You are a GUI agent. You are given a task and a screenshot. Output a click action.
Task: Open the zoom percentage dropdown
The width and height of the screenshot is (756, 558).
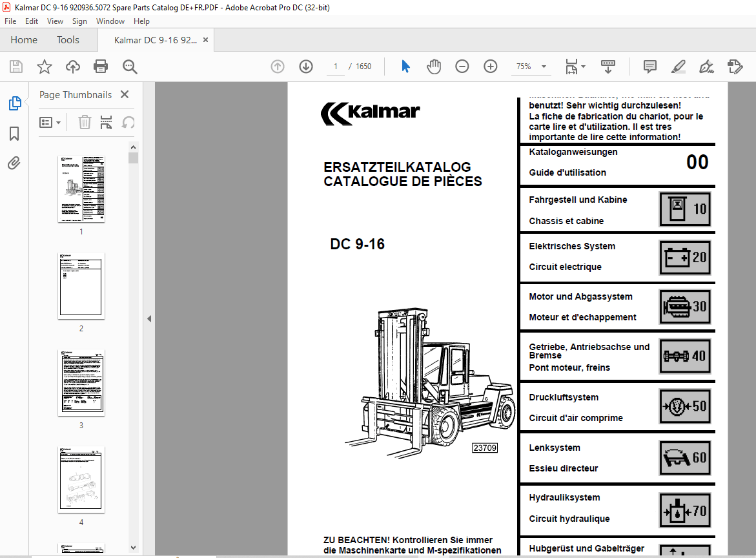coord(544,67)
